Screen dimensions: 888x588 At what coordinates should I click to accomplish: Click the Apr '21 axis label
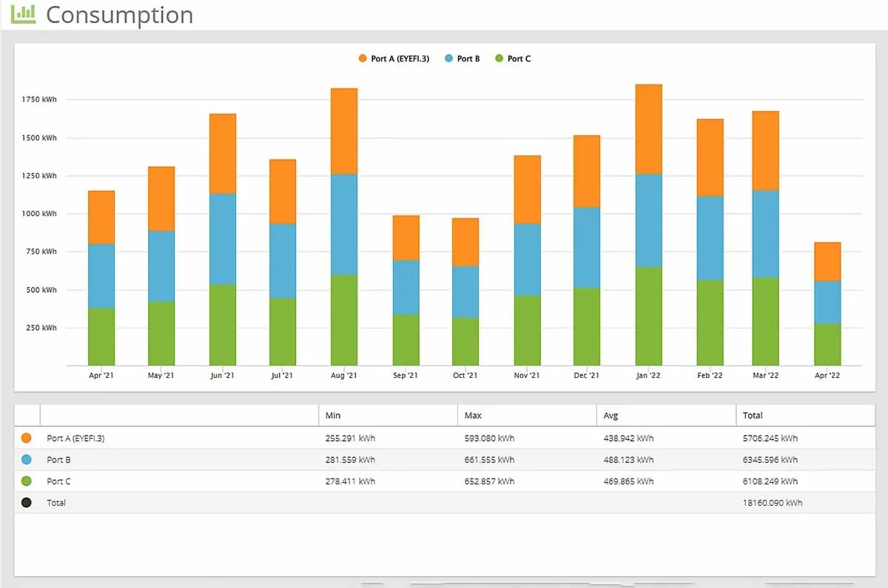tap(101, 375)
